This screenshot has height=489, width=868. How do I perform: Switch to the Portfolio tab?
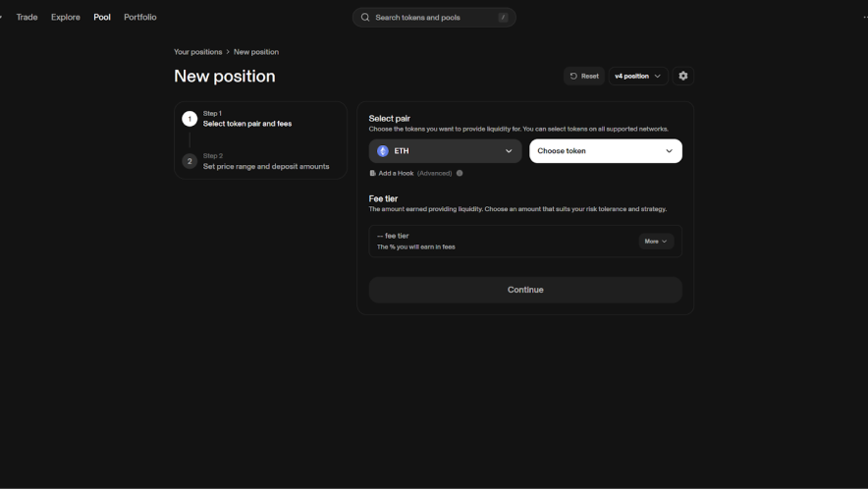click(x=140, y=17)
